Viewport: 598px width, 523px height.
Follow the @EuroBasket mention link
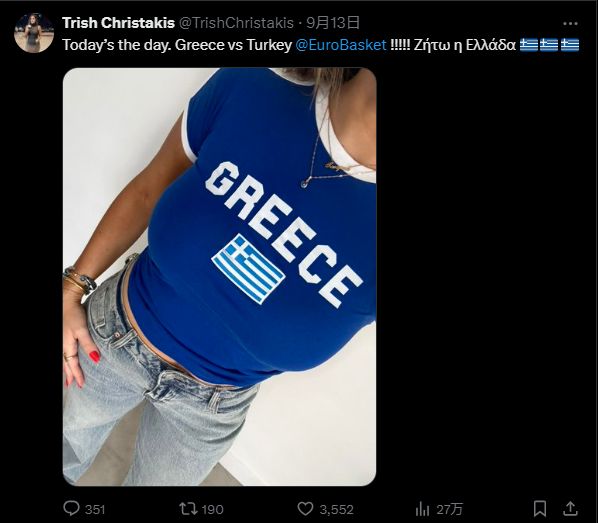[x=341, y=45]
